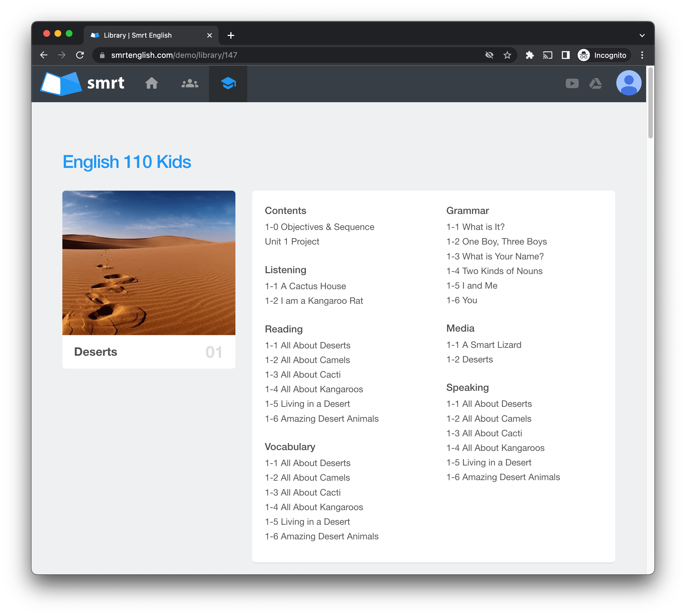Image resolution: width=686 pixels, height=616 pixels.
Task: Open the students group icon
Action: [x=190, y=83]
